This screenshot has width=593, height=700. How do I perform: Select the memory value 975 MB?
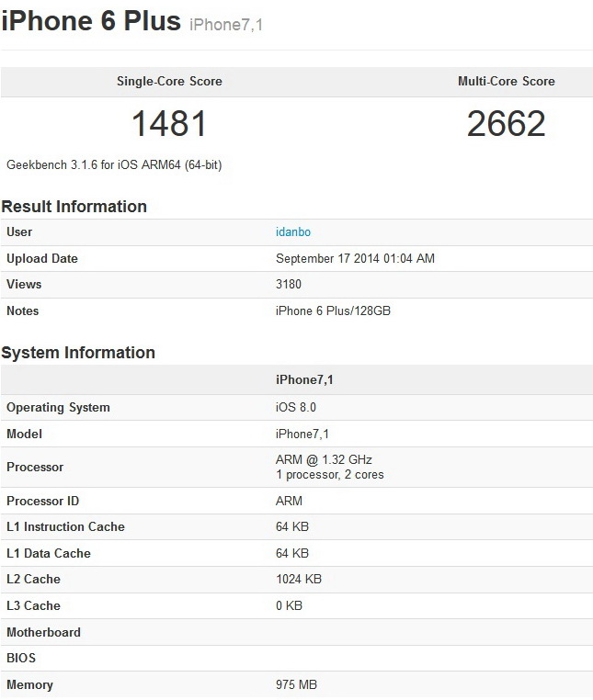[x=296, y=684]
